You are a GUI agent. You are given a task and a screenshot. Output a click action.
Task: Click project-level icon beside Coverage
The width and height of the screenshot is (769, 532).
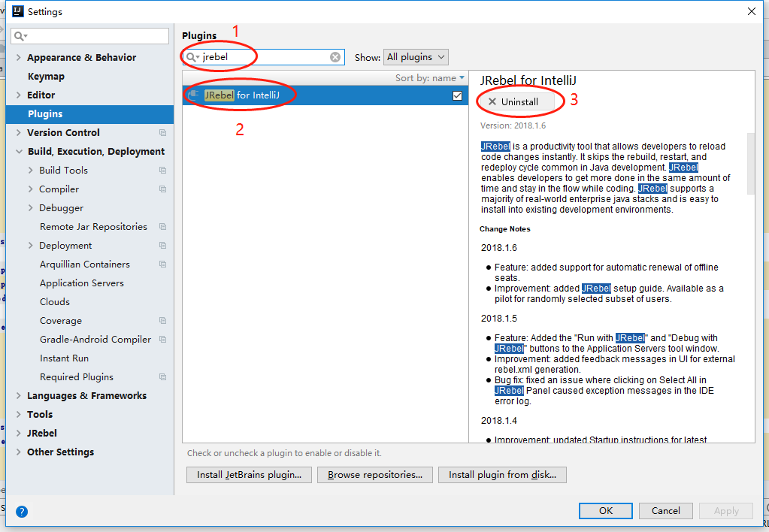point(163,321)
